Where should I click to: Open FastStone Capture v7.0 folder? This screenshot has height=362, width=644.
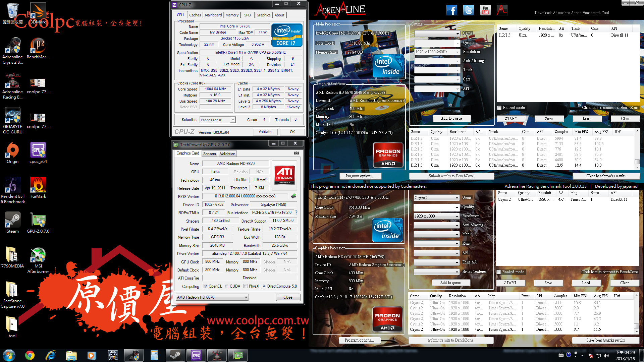12,295
